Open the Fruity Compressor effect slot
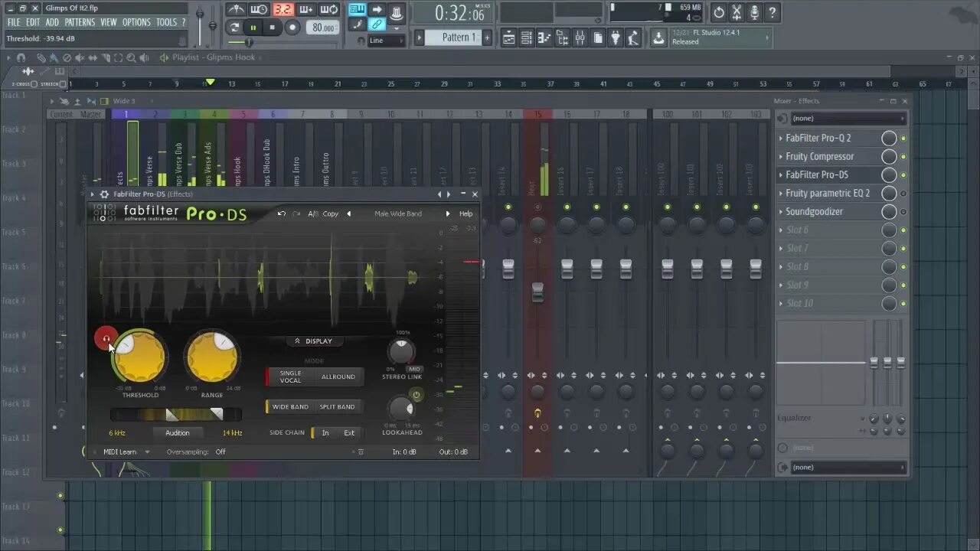This screenshot has width=980, height=551. tap(831, 157)
